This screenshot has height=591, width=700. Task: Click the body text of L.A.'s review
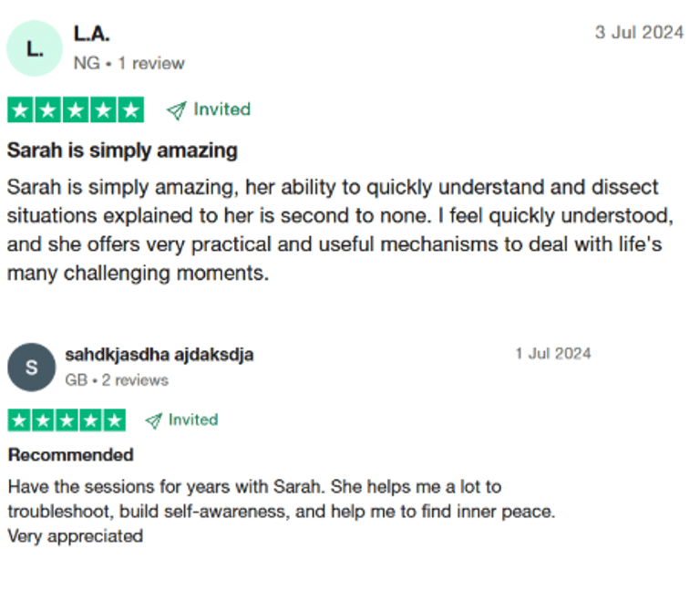(x=333, y=230)
